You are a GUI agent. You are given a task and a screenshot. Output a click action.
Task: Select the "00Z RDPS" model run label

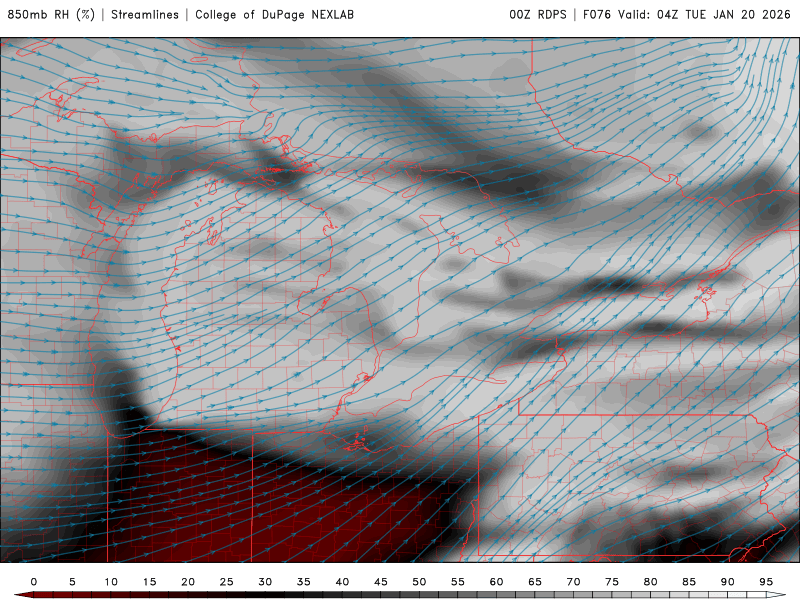pos(538,15)
